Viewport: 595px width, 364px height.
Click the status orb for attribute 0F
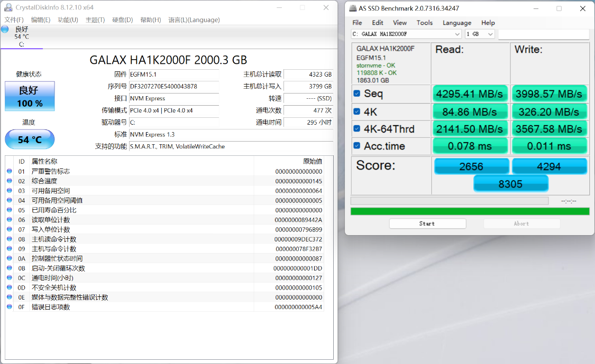click(9, 307)
